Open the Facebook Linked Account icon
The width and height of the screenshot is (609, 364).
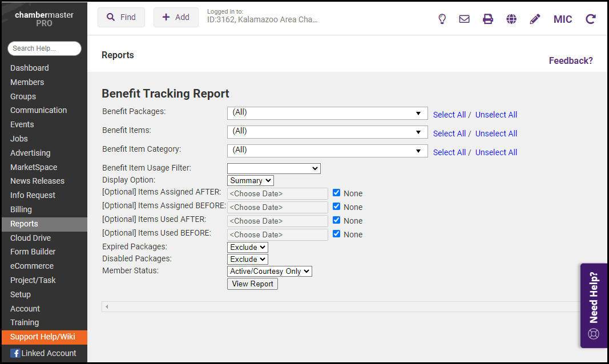click(x=15, y=353)
